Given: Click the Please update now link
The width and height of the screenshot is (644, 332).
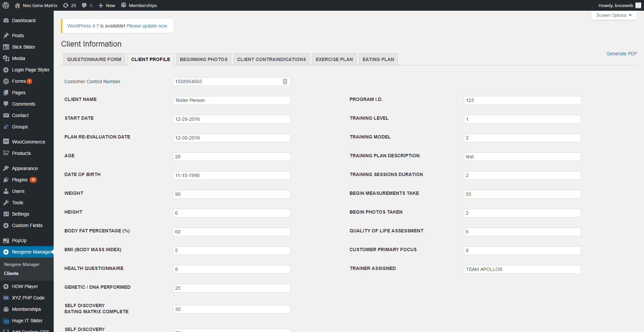Looking at the screenshot, I should [147, 26].
